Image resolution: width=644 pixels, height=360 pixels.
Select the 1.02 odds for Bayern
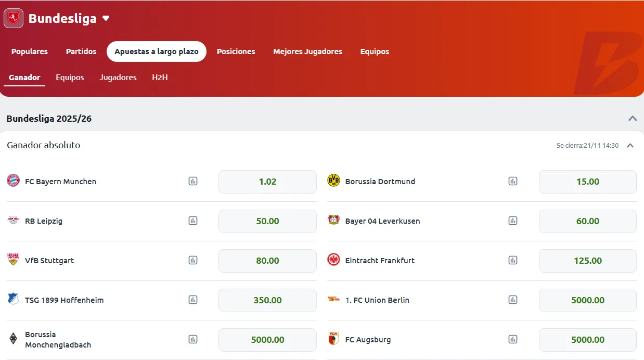pos(267,181)
